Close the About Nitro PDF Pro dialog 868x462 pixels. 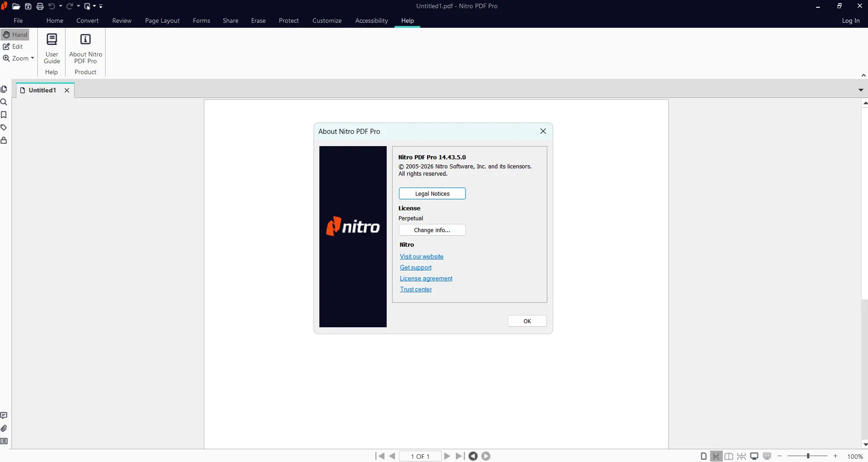click(x=543, y=131)
